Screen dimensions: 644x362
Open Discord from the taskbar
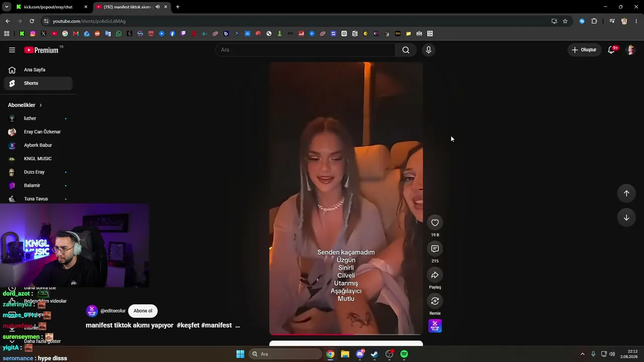[x=360, y=354]
